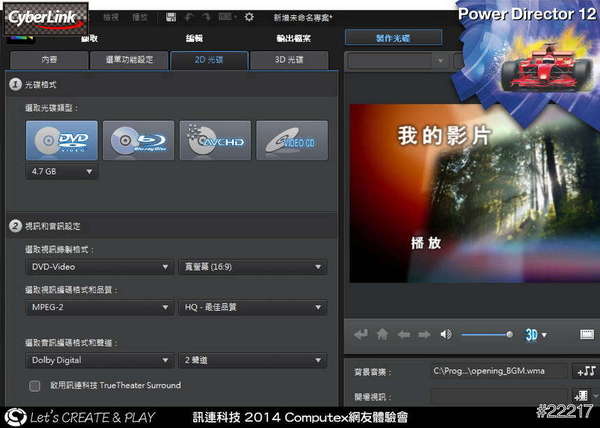Open the 擷取 module

(89, 38)
